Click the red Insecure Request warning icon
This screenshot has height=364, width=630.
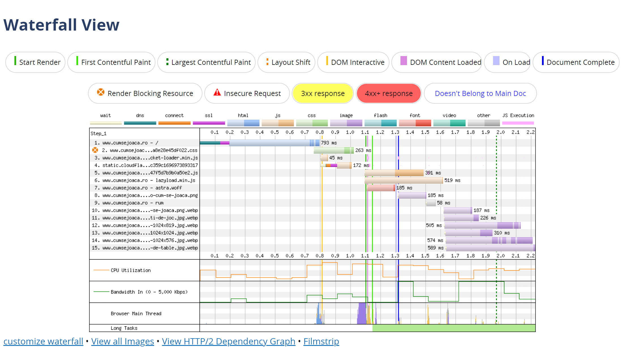(x=217, y=92)
